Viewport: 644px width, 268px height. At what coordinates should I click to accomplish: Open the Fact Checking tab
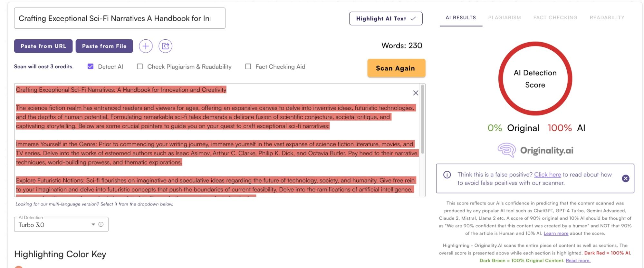[555, 17]
